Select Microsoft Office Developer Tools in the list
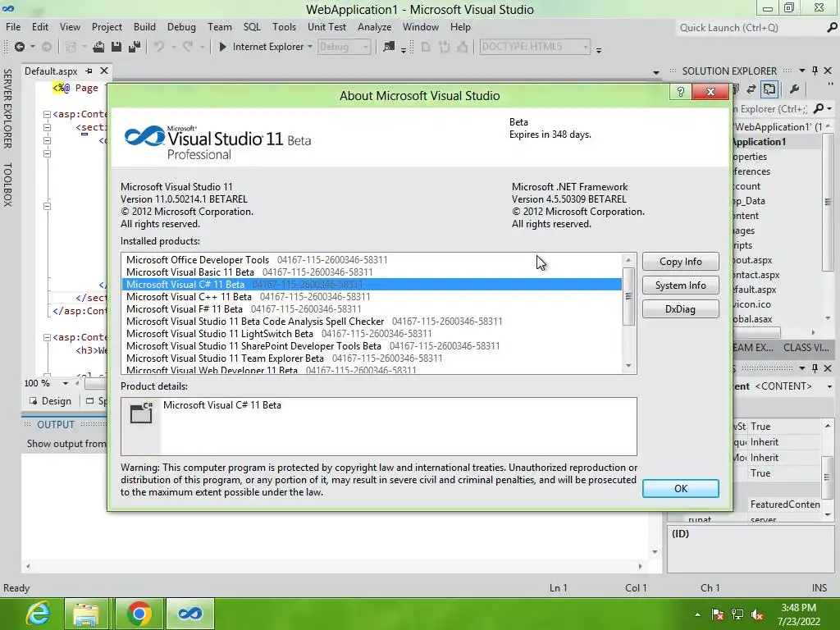Image resolution: width=840 pixels, height=630 pixels. tap(372, 260)
